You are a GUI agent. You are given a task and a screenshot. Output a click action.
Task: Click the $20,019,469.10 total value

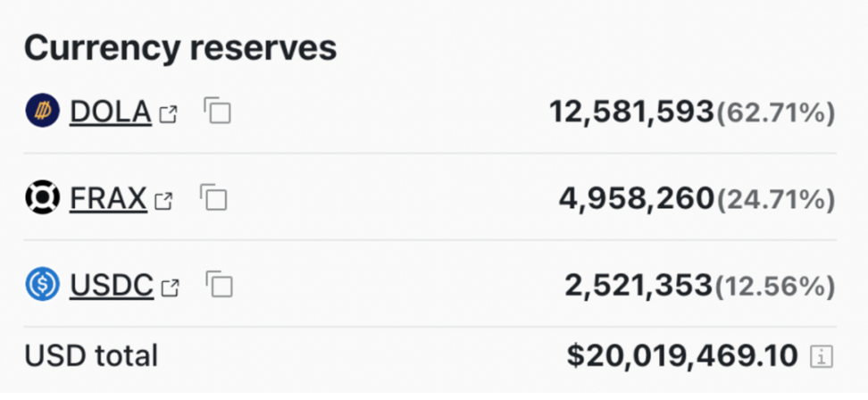tap(682, 355)
